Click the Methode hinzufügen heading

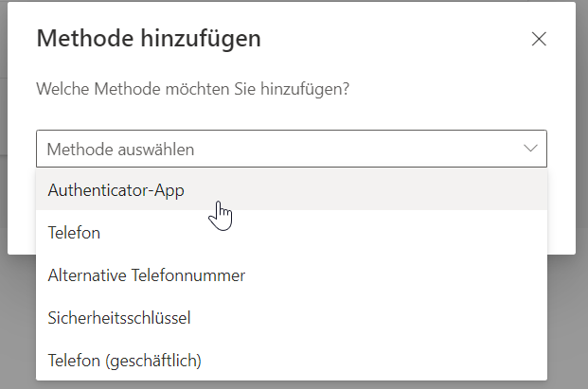point(149,39)
